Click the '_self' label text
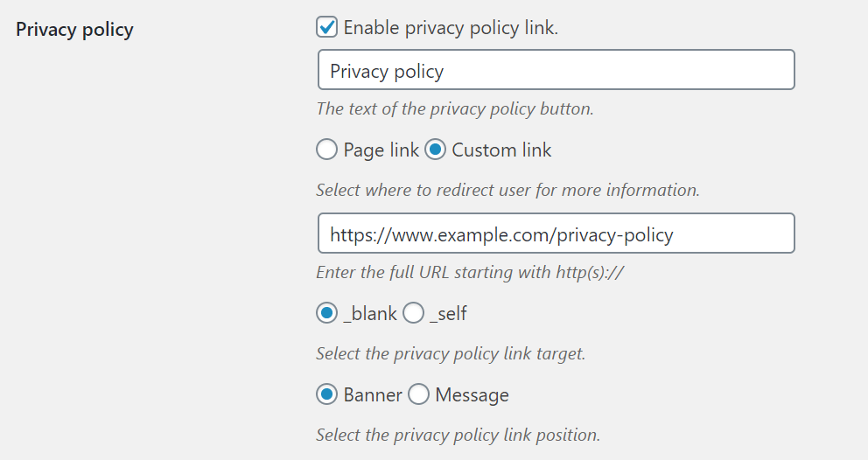 tap(448, 314)
